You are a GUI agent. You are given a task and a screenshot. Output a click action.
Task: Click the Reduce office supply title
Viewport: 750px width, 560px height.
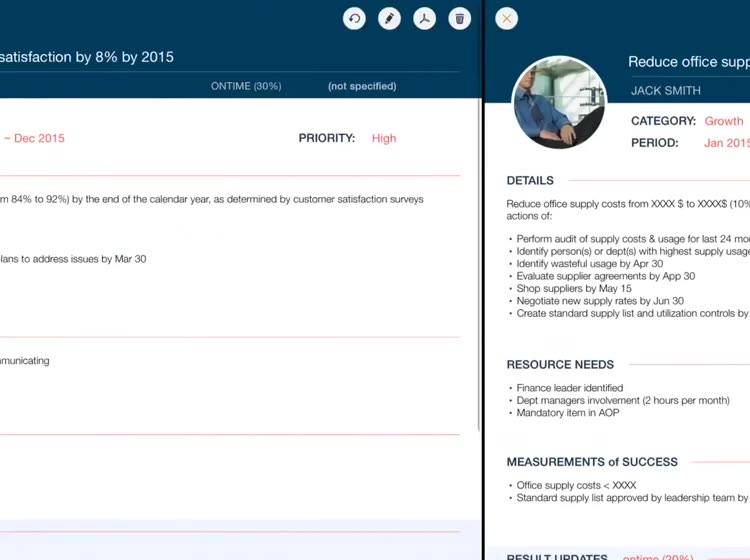tap(689, 62)
